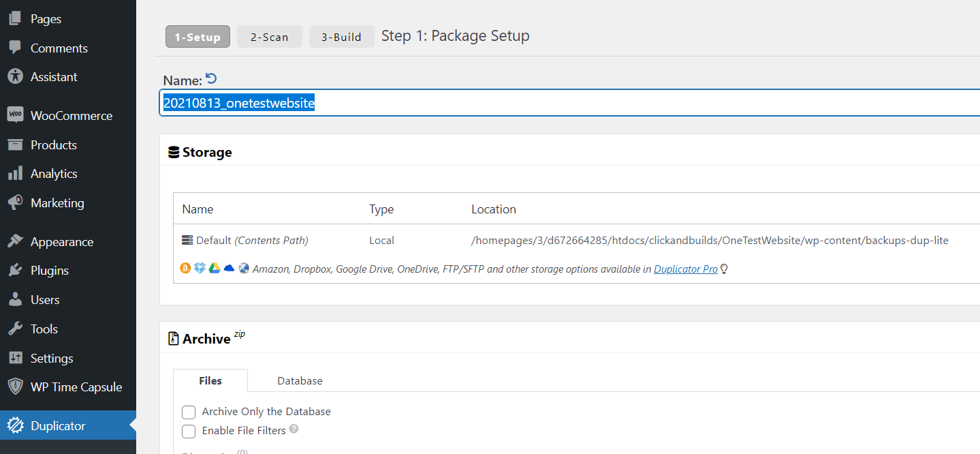Screen dimensions: 980x454
Task: Click the lightbulb icon after Duplicator Pro
Action: pos(724,269)
